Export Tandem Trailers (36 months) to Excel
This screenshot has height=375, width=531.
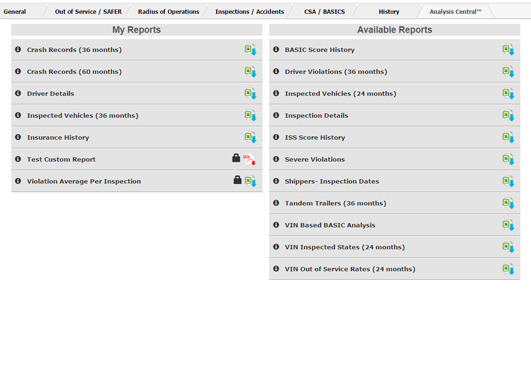(508, 203)
